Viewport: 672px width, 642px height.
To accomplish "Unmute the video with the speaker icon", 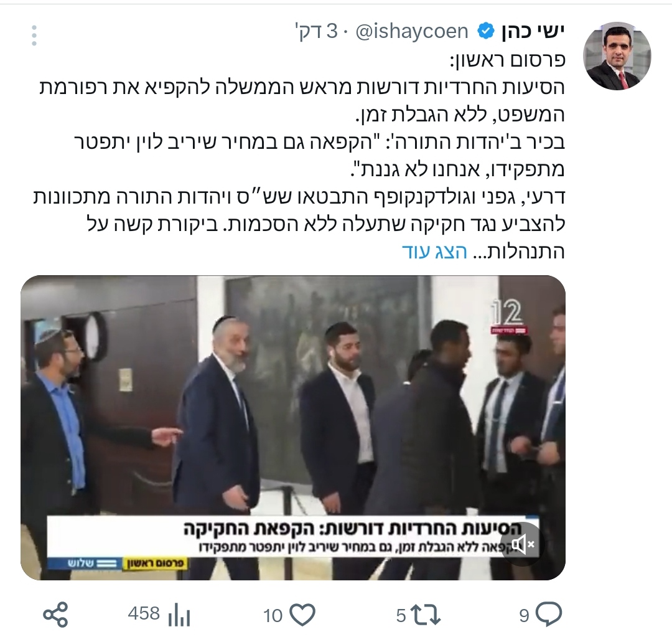I will point(523,545).
